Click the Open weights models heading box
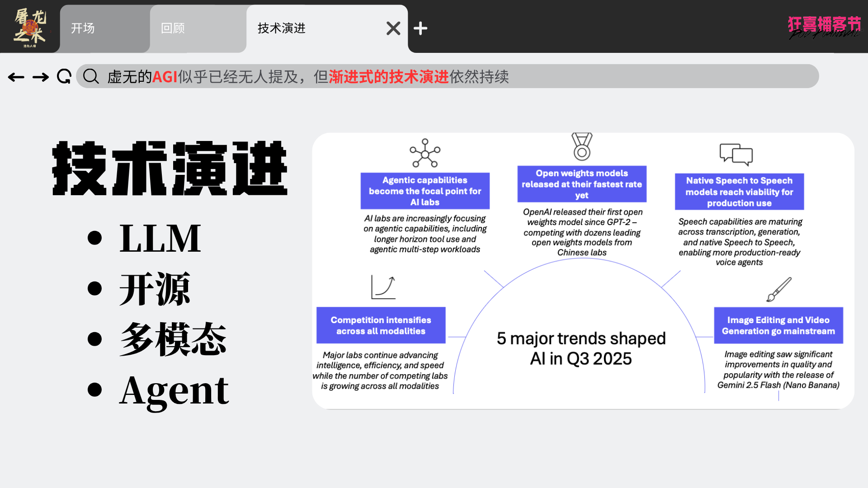This screenshot has width=868, height=488. [582, 184]
